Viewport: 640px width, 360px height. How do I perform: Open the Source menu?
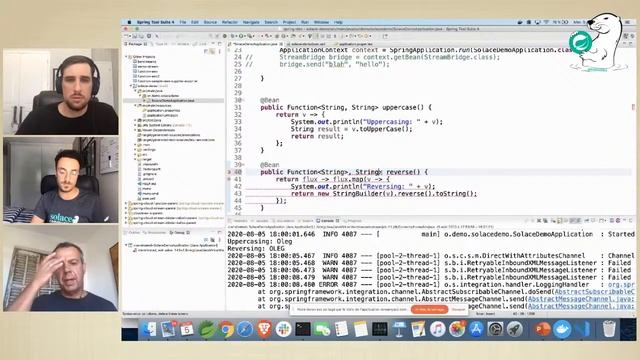[x=210, y=22]
